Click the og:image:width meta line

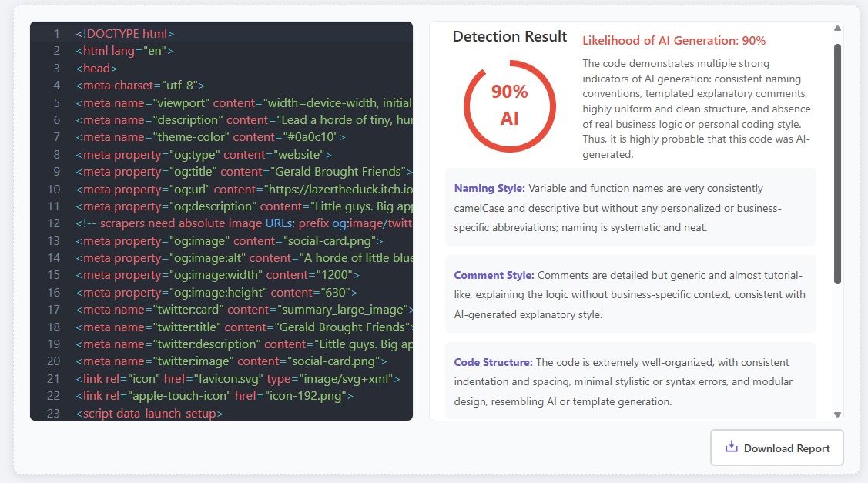pos(217,275)
